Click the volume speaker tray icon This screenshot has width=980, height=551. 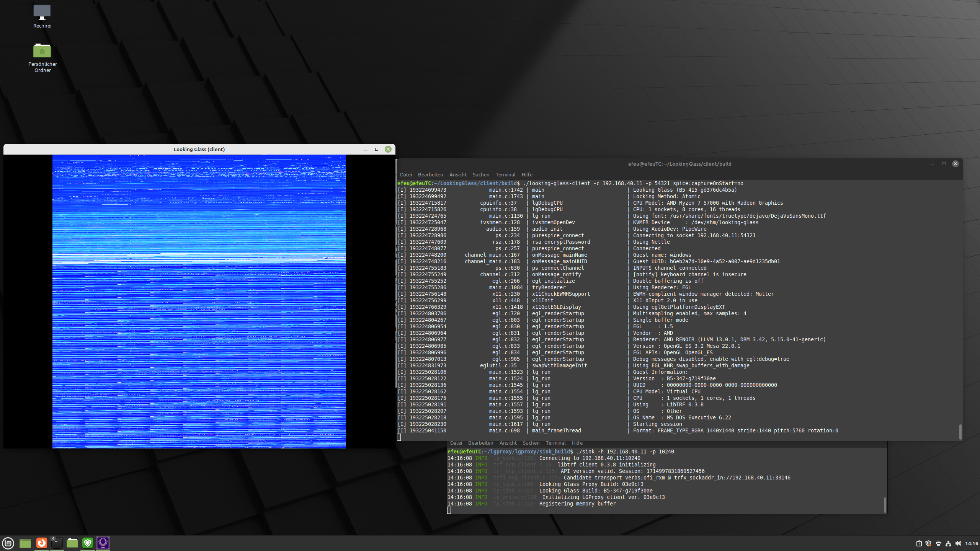[x=958, y=543]
